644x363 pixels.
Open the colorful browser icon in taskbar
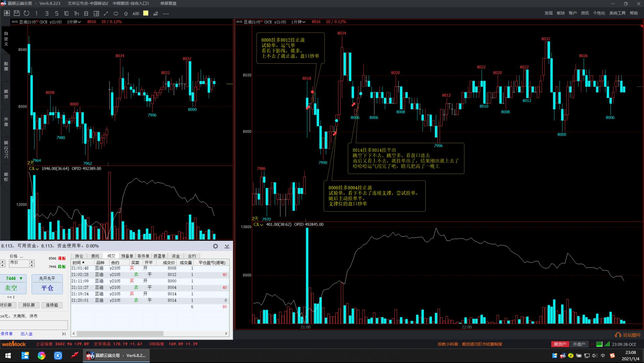41,356
